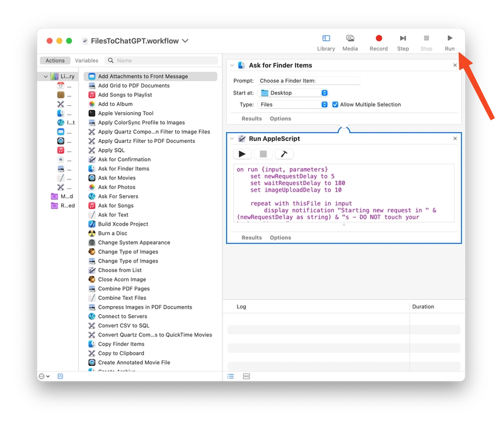Image resolution: width=504 pixels, height=427 pixels.
Task: Select Ask for Confirmation action
Action: (x=124, y=159)
